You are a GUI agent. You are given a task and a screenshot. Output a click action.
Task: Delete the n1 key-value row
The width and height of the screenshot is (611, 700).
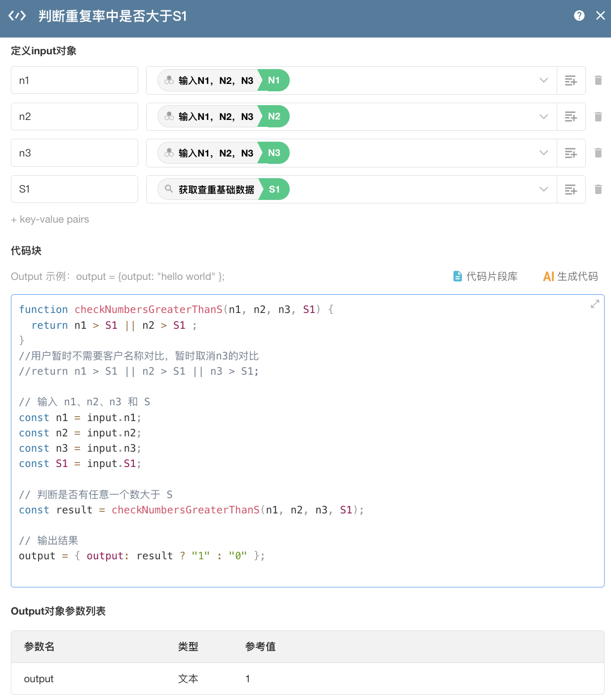(598, 80)
